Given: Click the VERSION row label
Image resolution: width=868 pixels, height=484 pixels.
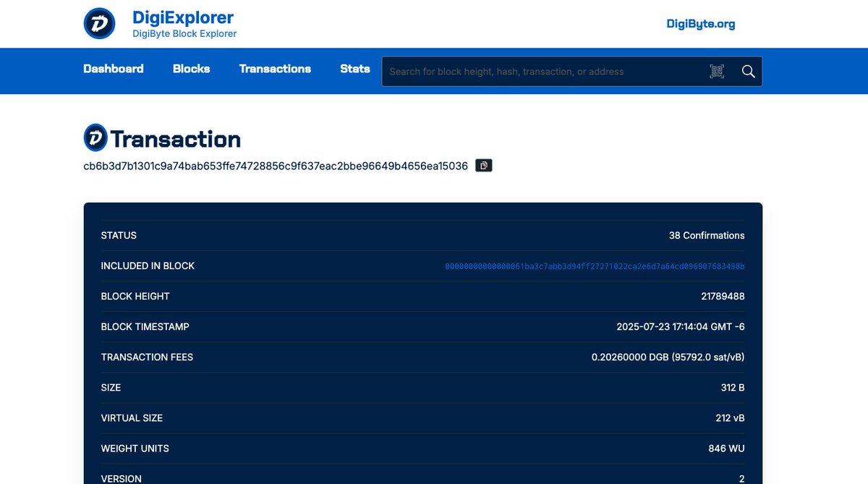Looking at the screenshot, I should click(122, 478).
